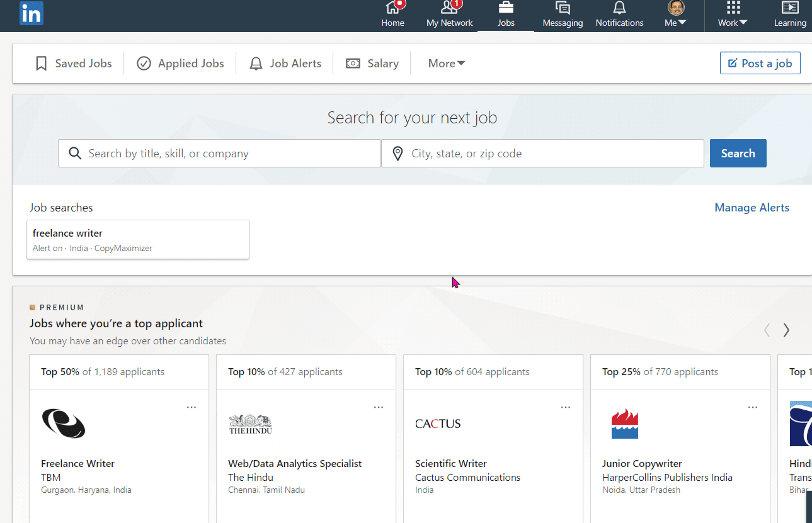Click 'Jobs where you're a top applicant' heading

point(116,323)
